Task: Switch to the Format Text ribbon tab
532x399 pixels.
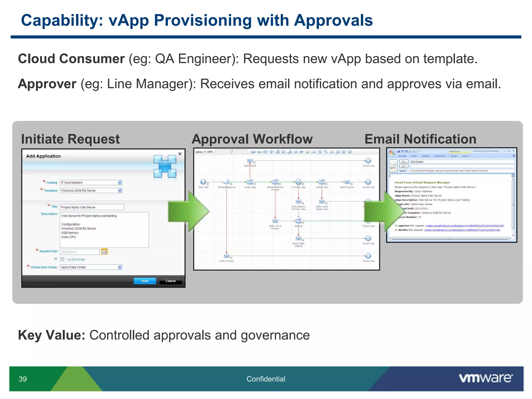Action: click(440, 156)
